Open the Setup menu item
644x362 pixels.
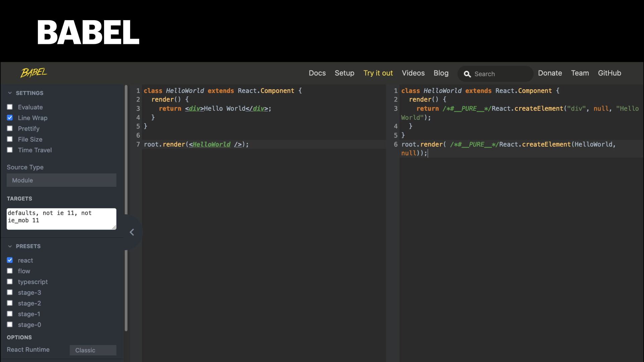coord(344,73)
